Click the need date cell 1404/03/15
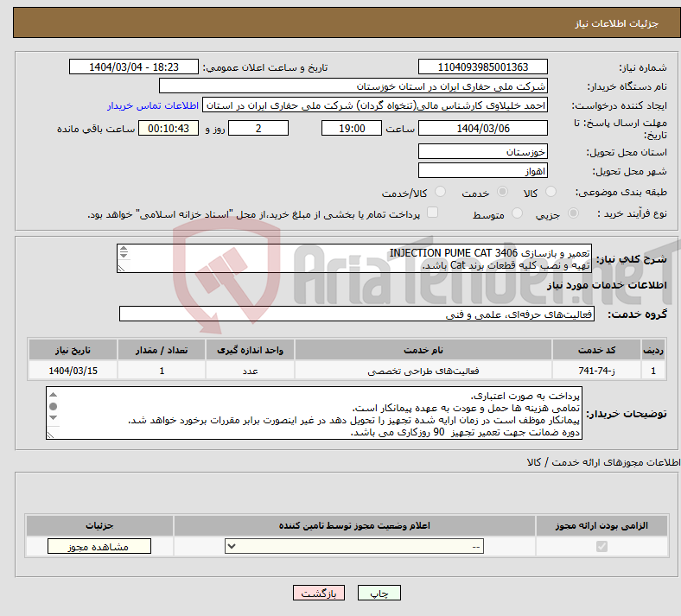This screenshot has height=616, width=681. pos(73,371)
